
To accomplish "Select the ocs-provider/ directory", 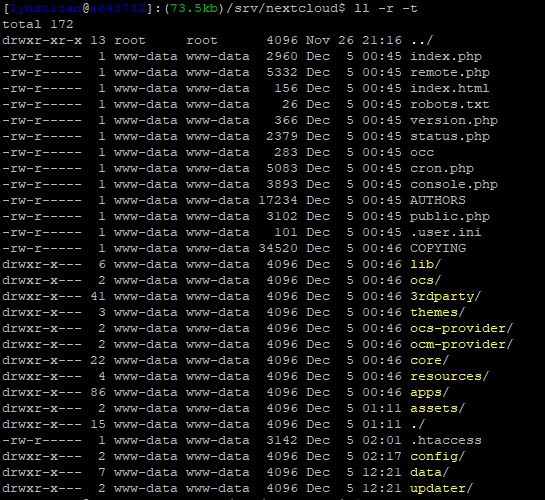I will (462, 328).
